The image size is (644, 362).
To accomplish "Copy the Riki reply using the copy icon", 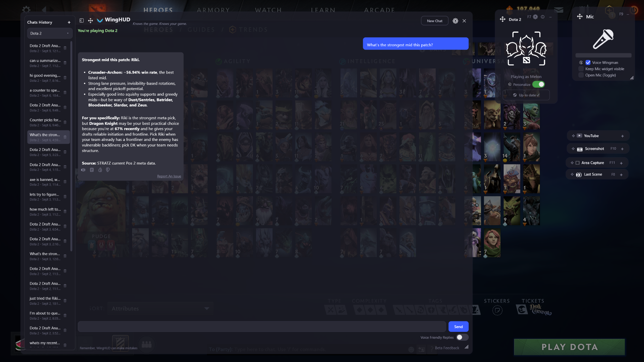I will [92, 170].
